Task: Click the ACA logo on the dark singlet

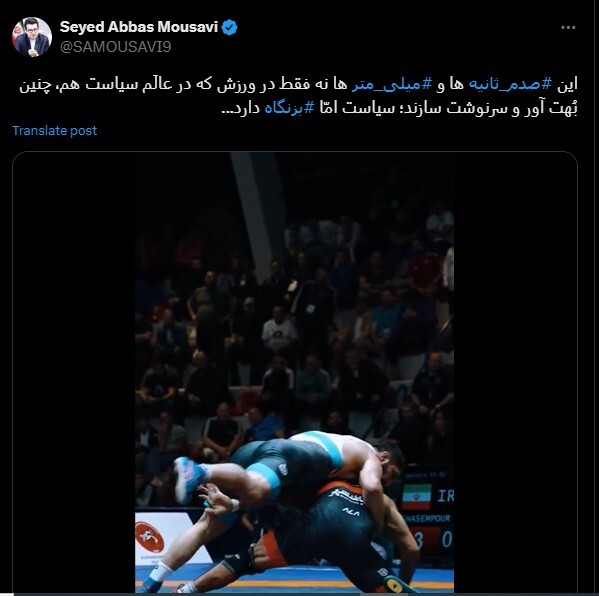Action: (350, 511)
